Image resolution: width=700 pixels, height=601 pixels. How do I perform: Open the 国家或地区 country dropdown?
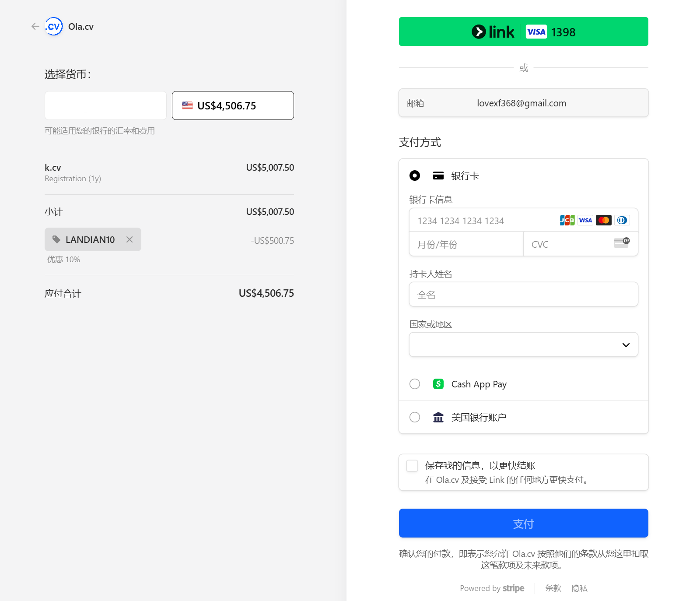tap(523, 345)
